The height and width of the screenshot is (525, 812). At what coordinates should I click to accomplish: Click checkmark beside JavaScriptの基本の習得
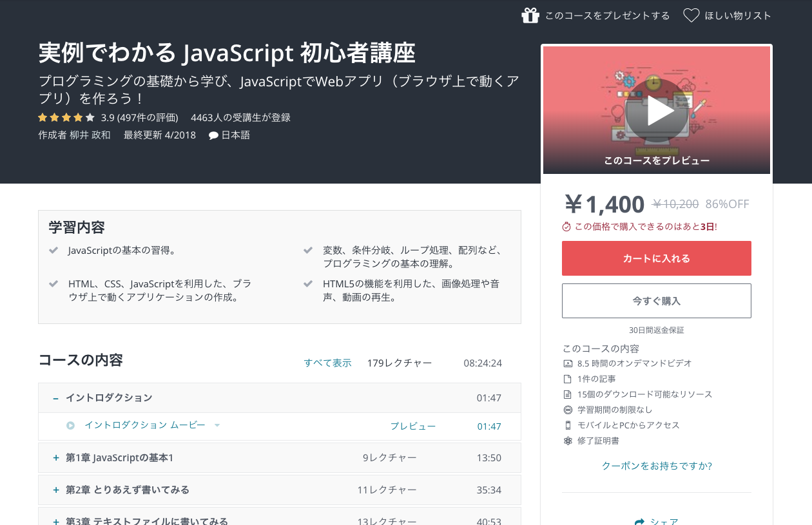[53, 250]
